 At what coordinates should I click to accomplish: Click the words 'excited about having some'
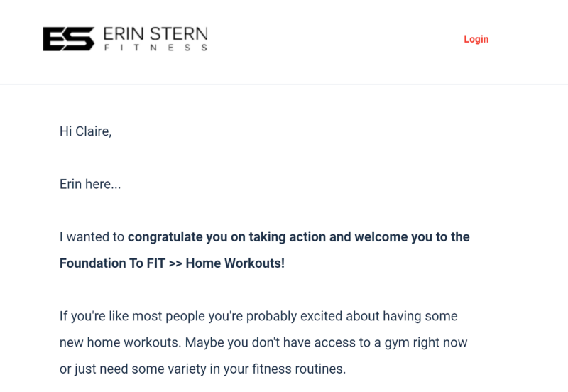(x=379, y=316)
